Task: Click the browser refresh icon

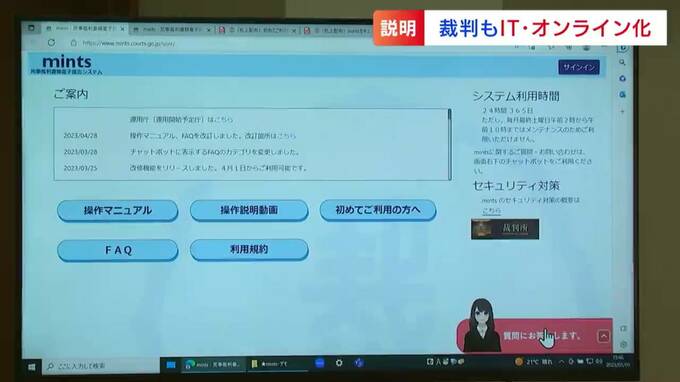Action: click(x=52, y=42)
